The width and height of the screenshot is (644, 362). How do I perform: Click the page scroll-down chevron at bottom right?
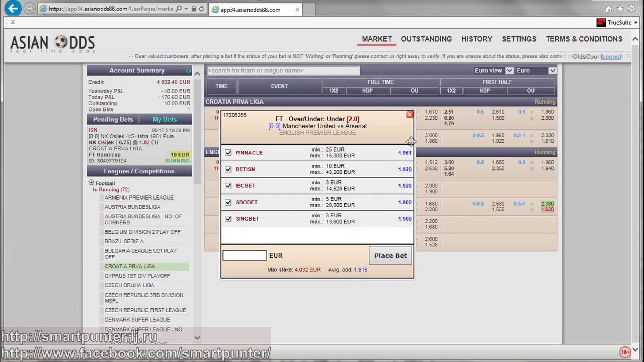click(x=635, y=349)
